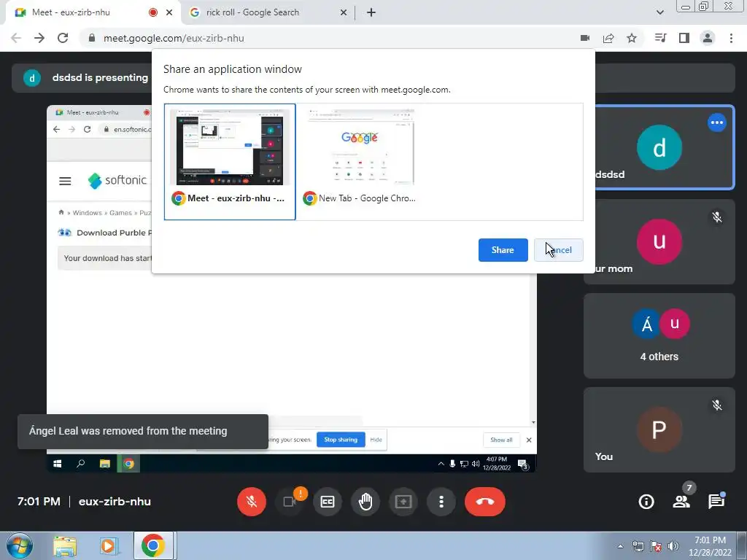Open chat with everyone icon
The height and width of the screenshot is (560, 747).
pyautogui.click(x=716, y=502)
